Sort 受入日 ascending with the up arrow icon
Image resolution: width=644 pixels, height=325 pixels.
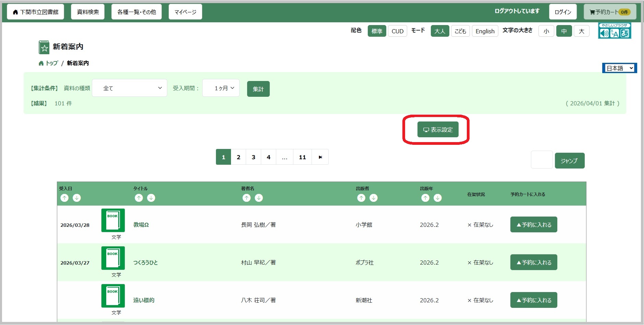[64, 198]
